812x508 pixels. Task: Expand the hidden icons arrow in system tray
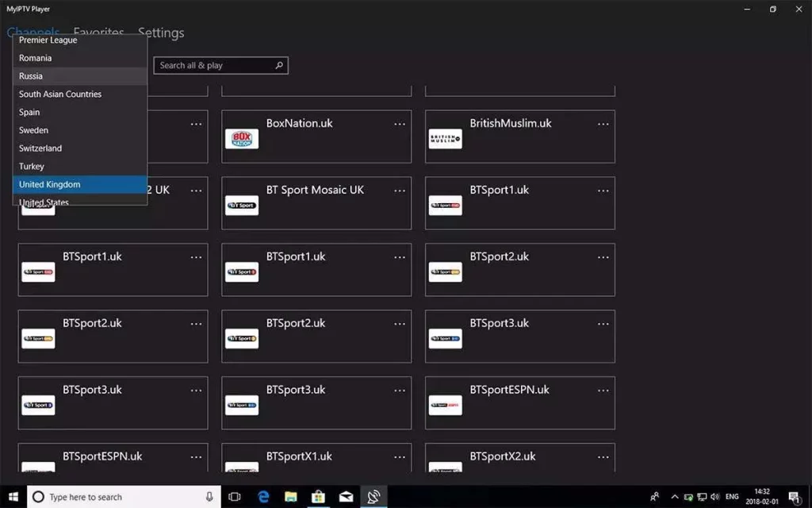click(675, 496)
